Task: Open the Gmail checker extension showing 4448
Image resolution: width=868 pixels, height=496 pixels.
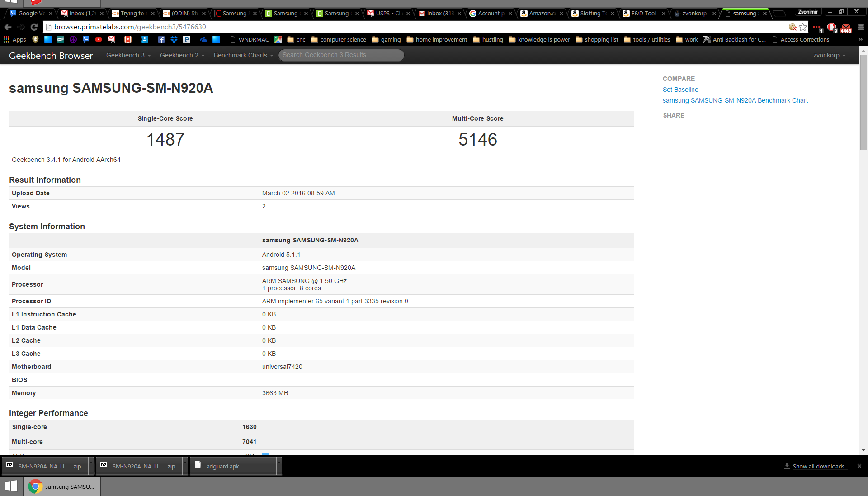Action: (846, 28)
